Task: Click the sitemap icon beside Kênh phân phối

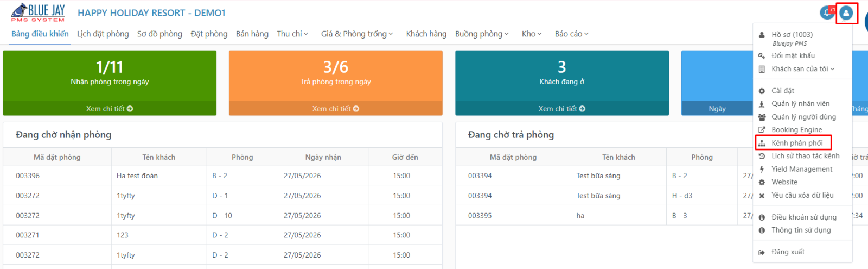Action: tap(762, 143)
